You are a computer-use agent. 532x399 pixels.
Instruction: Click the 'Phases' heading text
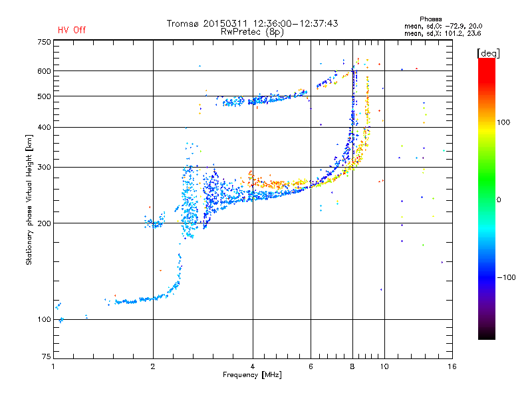430,19
